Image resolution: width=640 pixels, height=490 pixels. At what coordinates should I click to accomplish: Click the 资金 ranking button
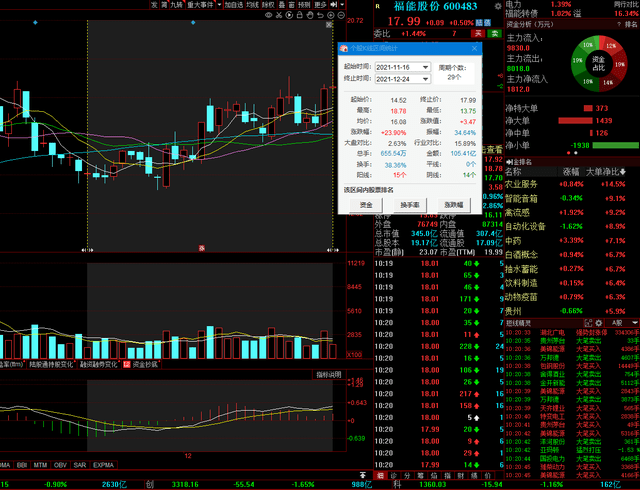pos(365,204)
